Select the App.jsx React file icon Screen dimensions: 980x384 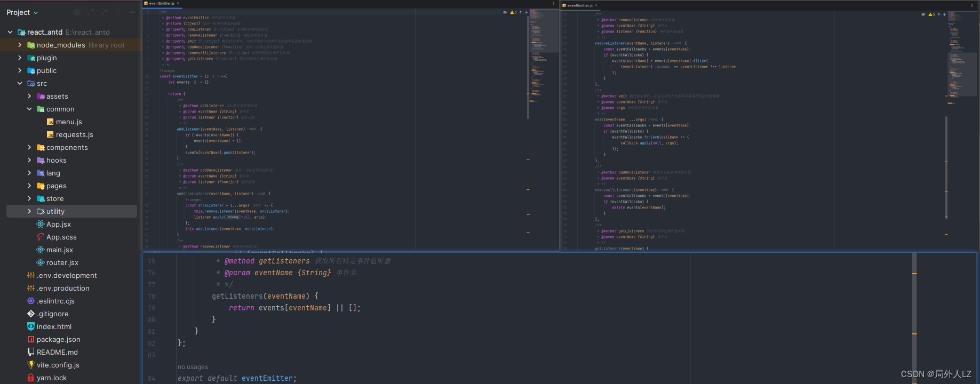pos(41,224)
